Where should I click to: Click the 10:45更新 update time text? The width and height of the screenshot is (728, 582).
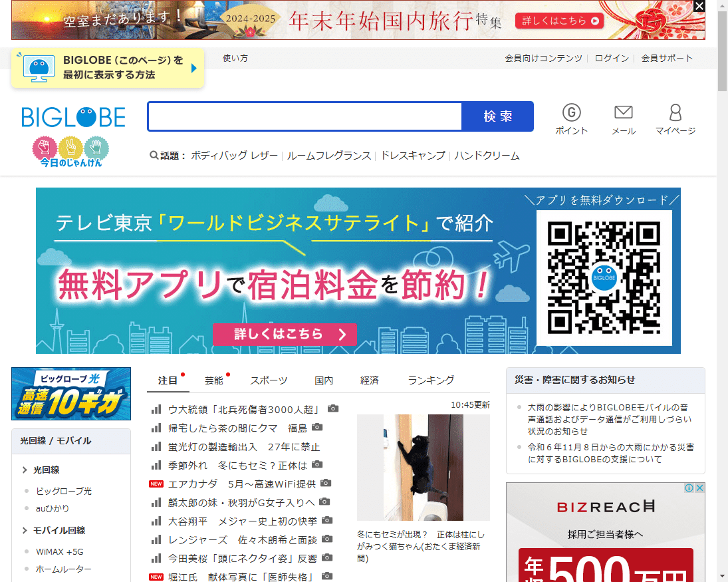click(x=470, y=405)
